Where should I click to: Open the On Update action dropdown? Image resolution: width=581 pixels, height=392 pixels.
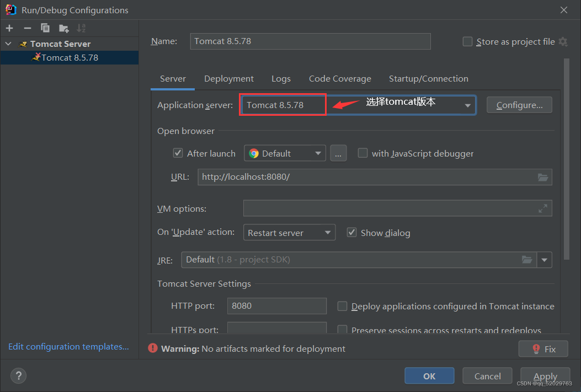pos(289,233)
